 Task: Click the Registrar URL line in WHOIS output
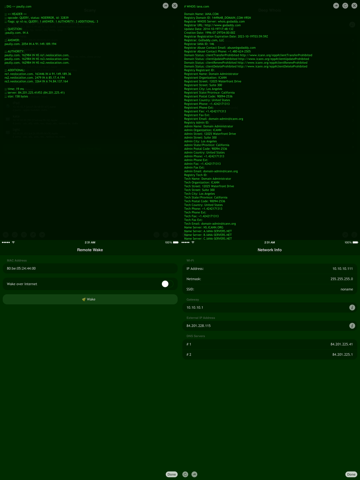tap(212, 25)
